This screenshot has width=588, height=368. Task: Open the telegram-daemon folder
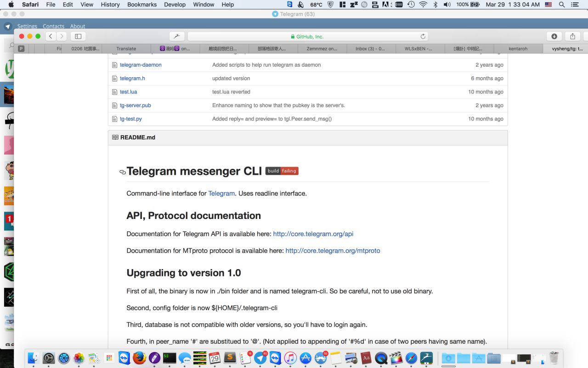click(x=141, y=65)
